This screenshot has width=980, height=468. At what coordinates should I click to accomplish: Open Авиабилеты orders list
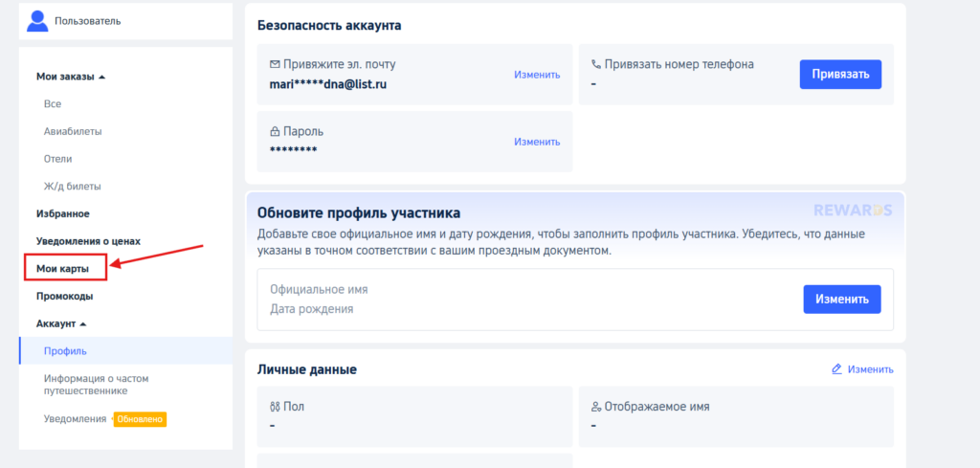pos(73,131)
